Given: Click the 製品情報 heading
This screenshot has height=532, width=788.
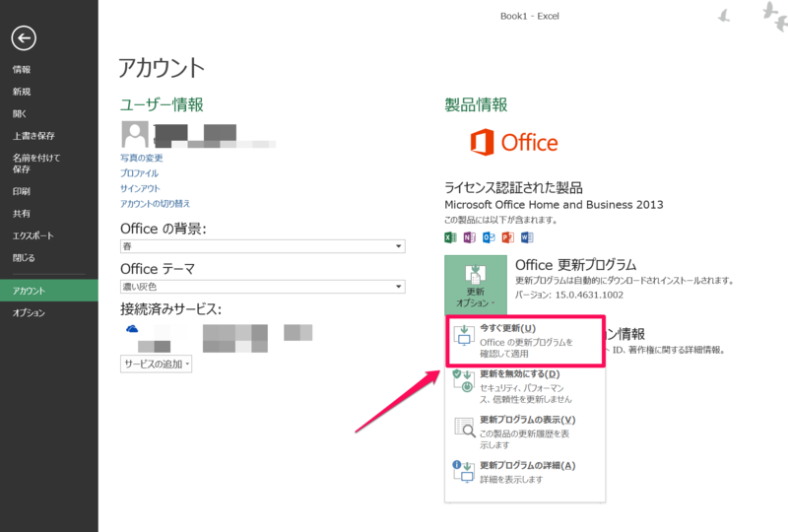Looking at the screenshot, I should (476, 104).
